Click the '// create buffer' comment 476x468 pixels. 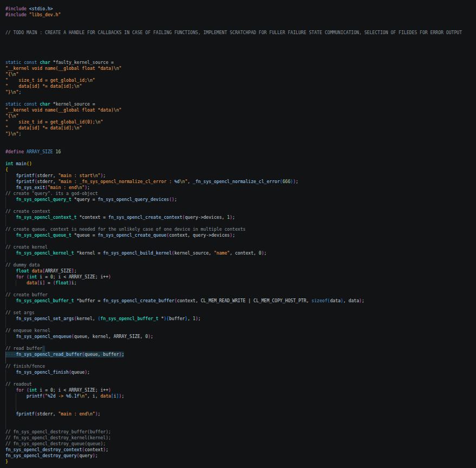pyautogui.click(x=27, y=295)
